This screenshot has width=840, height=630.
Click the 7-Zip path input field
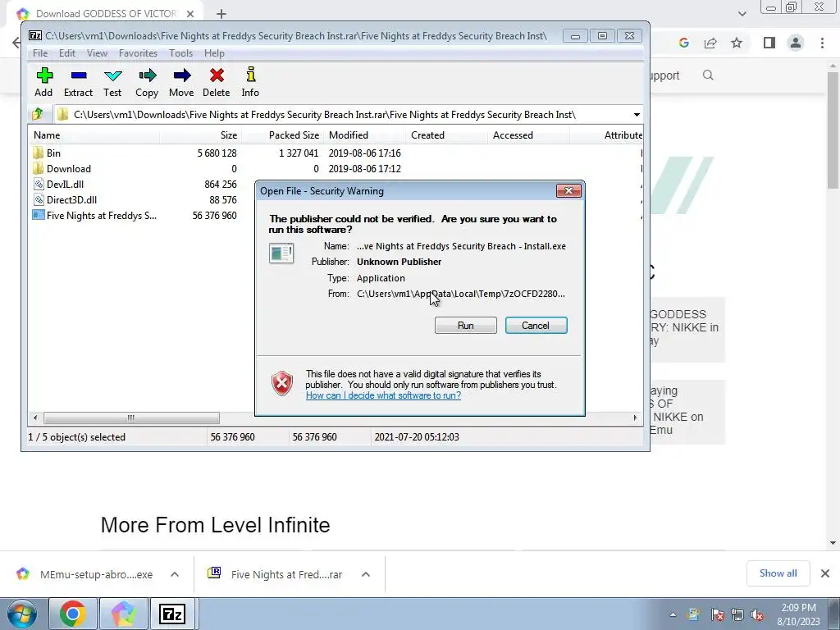[x=343, y=115]
